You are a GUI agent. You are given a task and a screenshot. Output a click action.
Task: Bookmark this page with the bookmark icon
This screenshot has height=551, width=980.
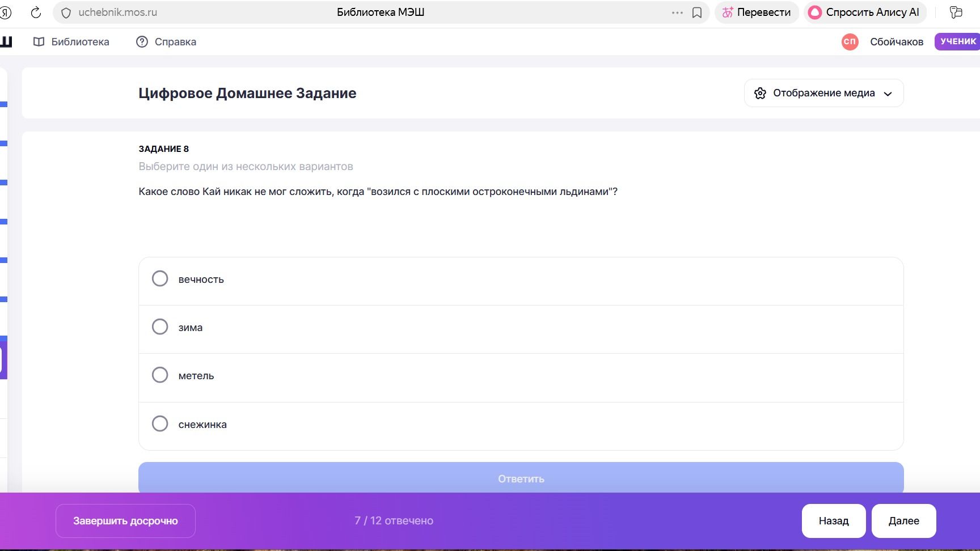tap(697, 12)
